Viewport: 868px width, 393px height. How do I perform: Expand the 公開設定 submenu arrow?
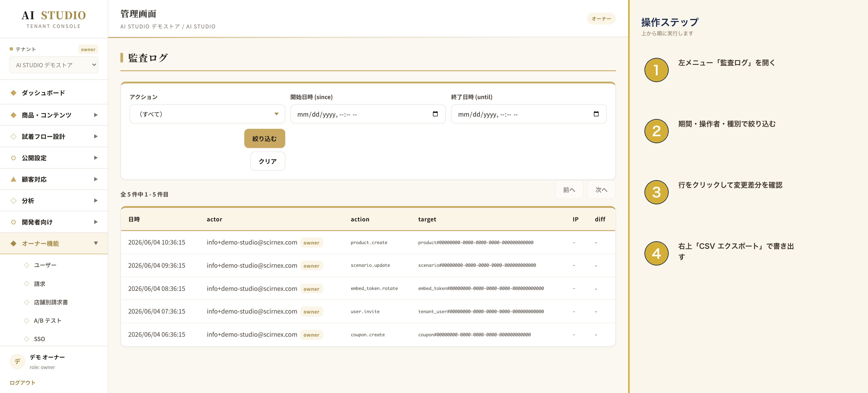pos(96,158)
